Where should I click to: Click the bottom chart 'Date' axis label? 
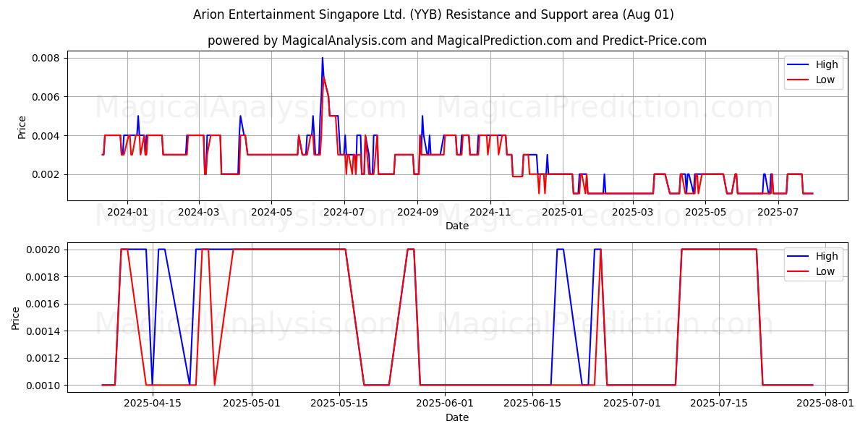click(x=457, y=417)
